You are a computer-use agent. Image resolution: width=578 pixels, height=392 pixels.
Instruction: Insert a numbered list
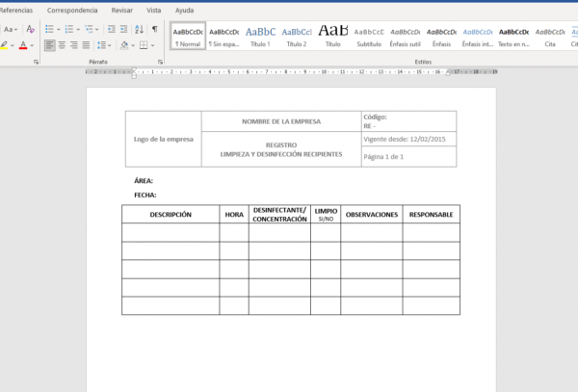tap(69, 29)
